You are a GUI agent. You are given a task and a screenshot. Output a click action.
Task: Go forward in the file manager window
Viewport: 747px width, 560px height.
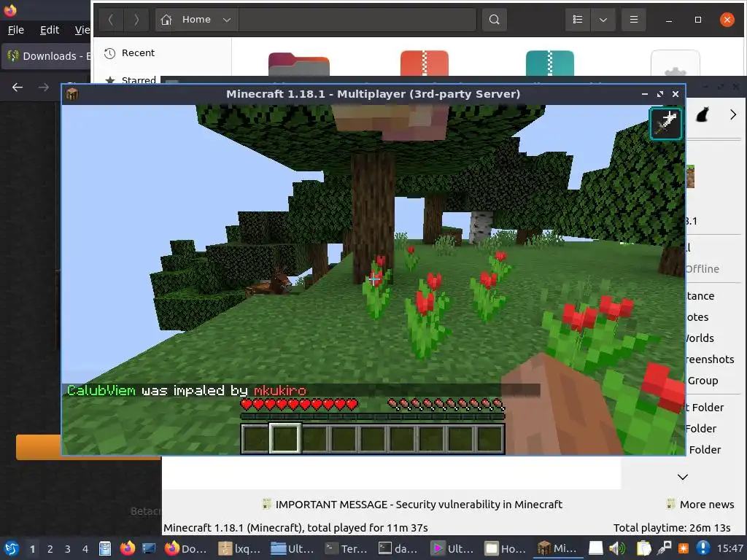136,20
